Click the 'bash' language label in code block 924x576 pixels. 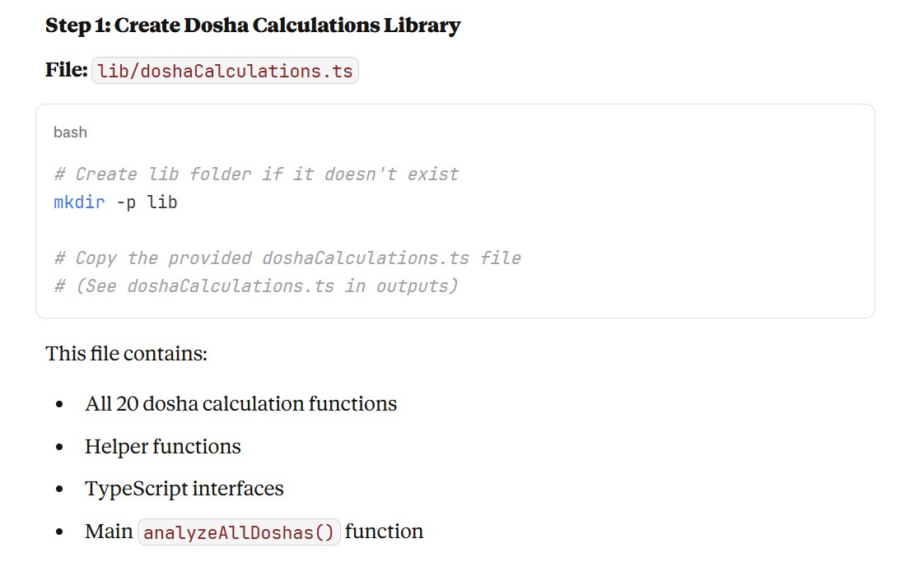(x=70, y=132)
